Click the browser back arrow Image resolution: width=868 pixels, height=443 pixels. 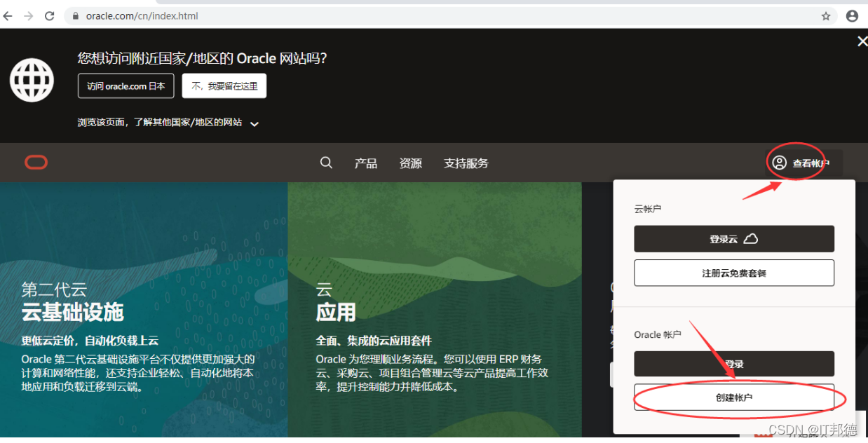(x=8, y=15)
